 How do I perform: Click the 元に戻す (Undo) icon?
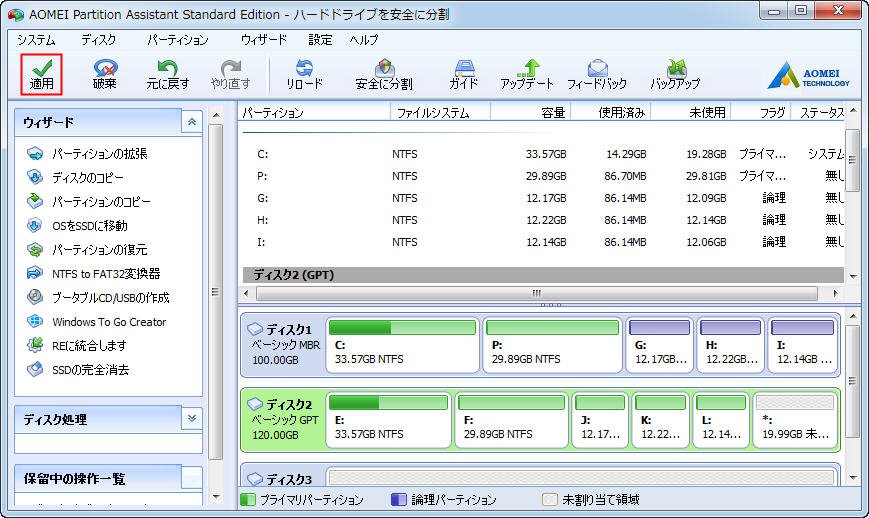[167, 74]
